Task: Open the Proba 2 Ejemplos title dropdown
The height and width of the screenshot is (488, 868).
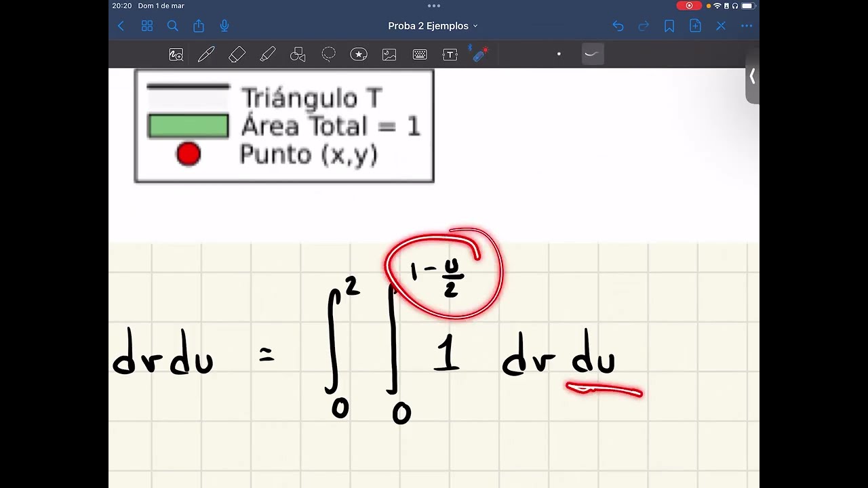Action: coord(433,26)
